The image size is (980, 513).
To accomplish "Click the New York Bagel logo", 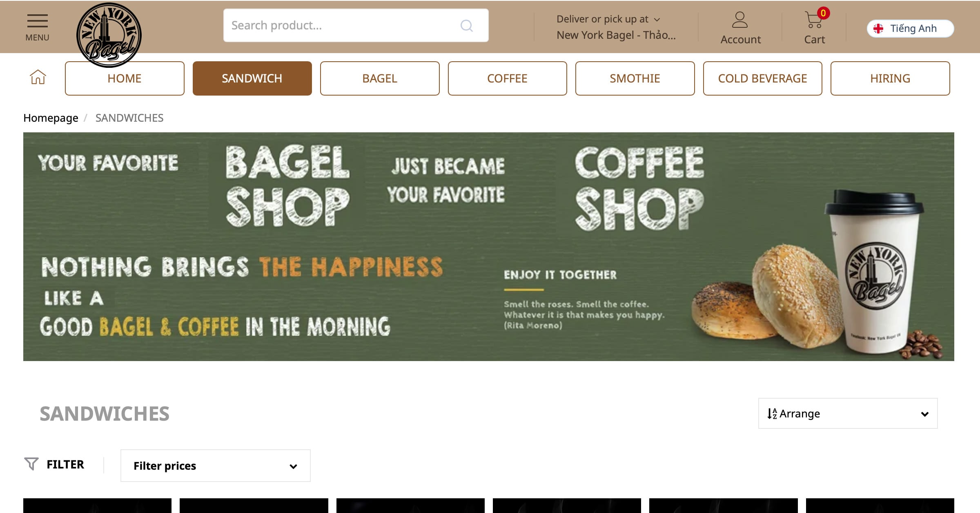I will (x=109, y=35).
